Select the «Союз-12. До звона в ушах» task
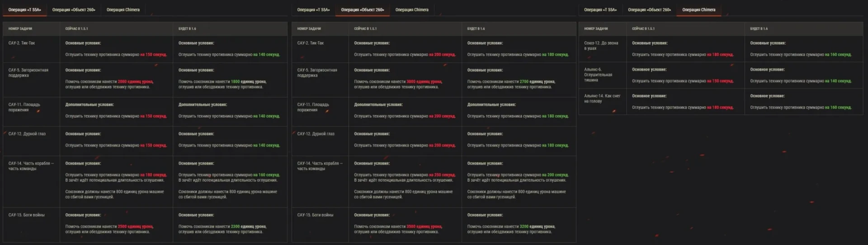The height and width of the screenshot is (245, 868). pyautogui.click(x=601, y=46)
